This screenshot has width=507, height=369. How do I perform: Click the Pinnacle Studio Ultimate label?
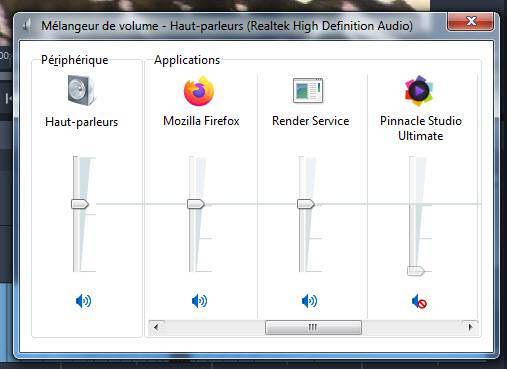[421, 128]
